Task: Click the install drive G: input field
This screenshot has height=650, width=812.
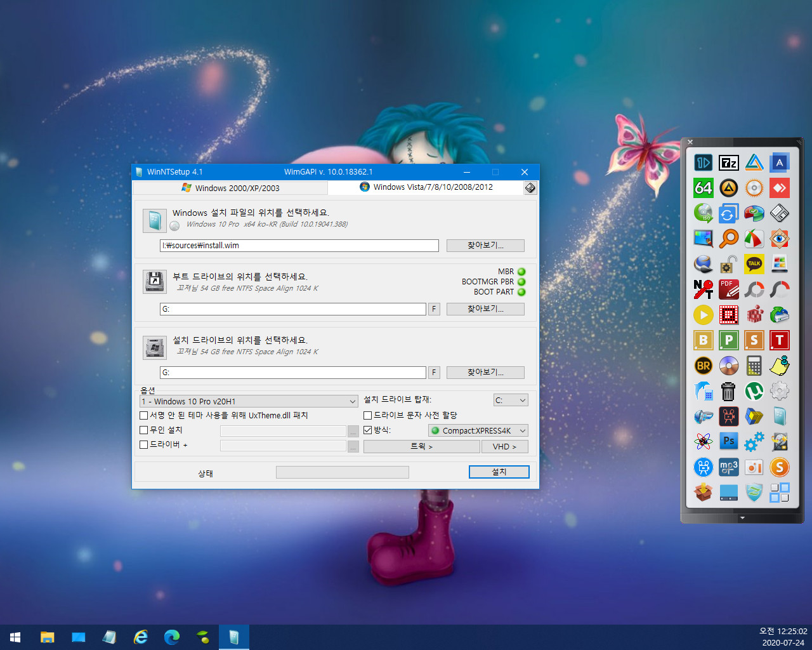Action: tap(292, 373)
